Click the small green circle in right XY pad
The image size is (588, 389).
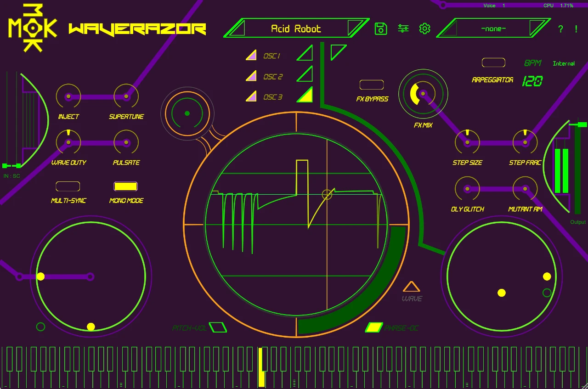547,293
